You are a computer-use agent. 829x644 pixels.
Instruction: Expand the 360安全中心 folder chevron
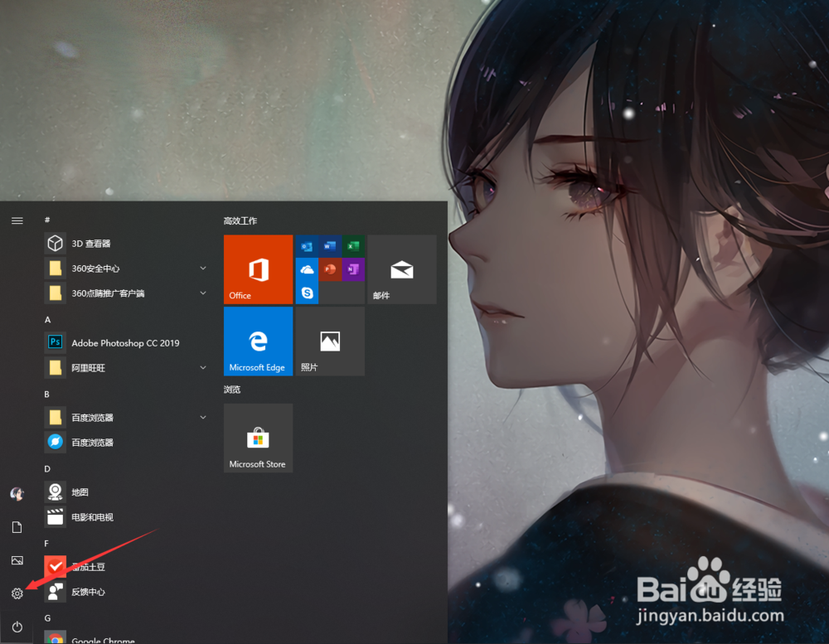point(203,268)
